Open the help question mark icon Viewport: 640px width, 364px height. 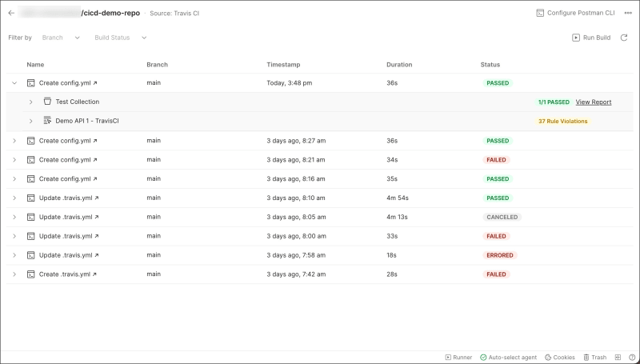[x=632, y=358]
